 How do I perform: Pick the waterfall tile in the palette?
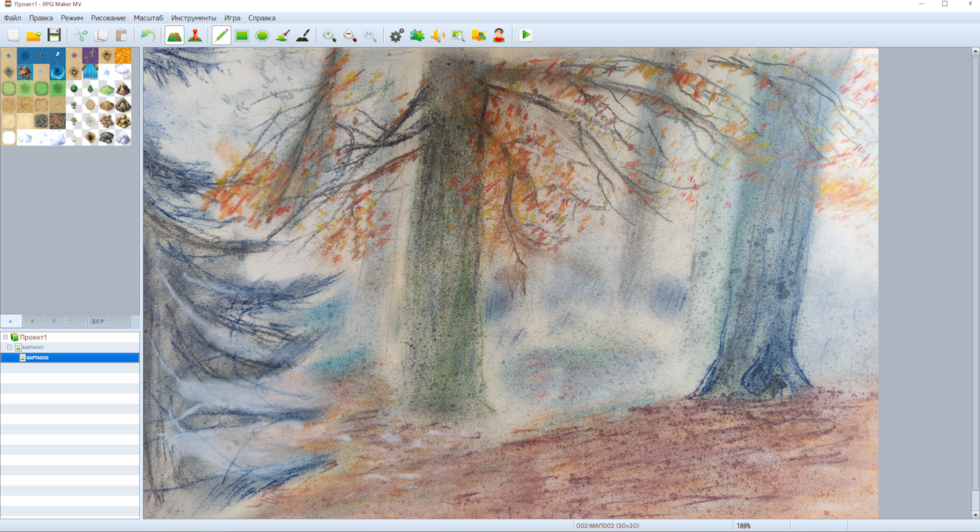90,72
